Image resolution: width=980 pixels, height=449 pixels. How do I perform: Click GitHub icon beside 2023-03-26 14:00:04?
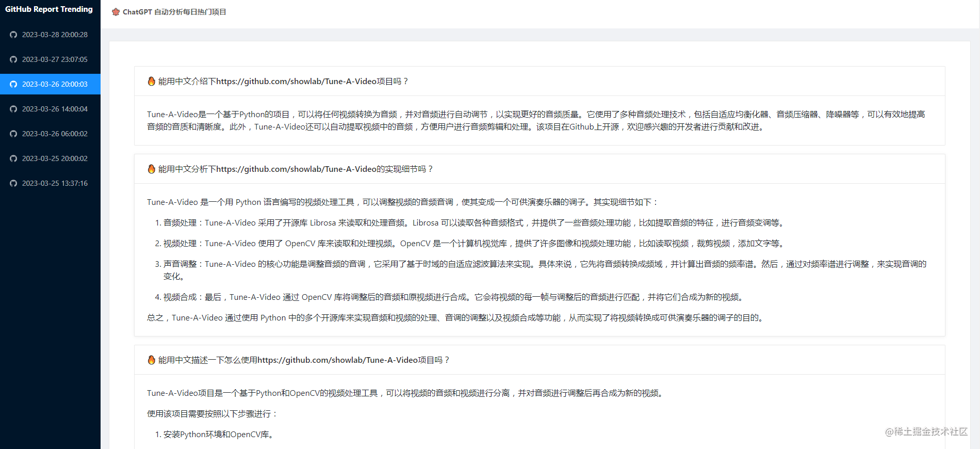(13, 109)
